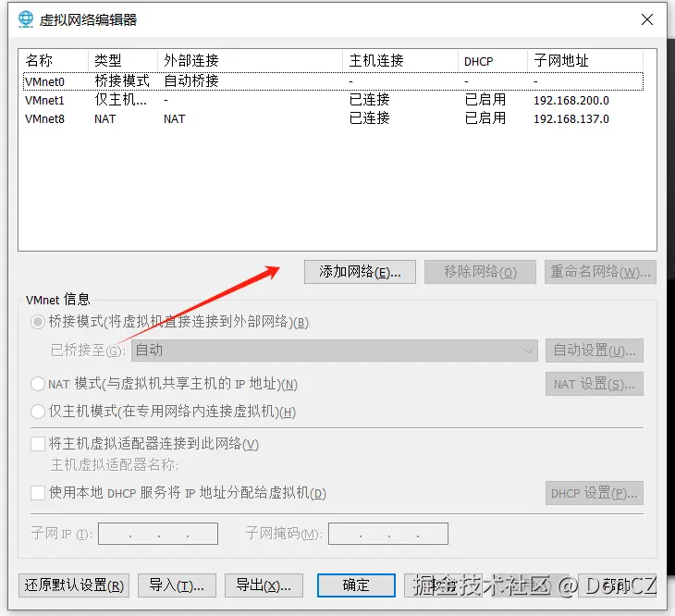Click subnet address 192.168.200.0

[571, 101]
